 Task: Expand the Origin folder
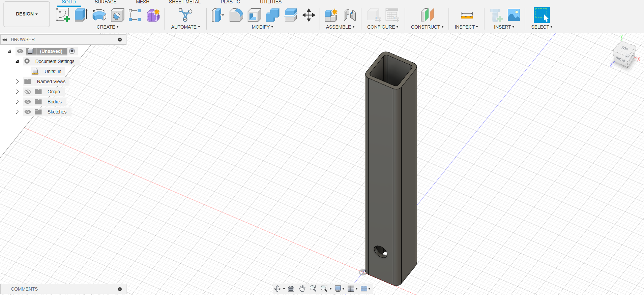[17, 92]
